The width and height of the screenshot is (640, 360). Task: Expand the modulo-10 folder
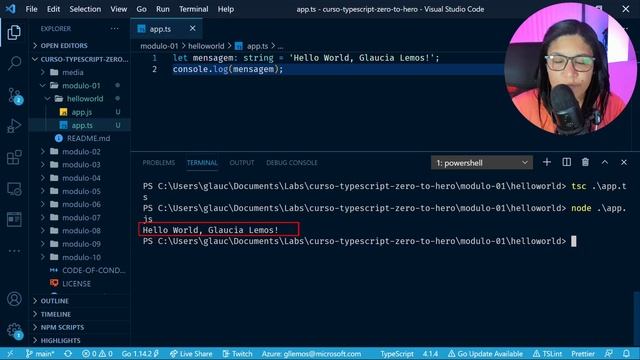[80, 257]
